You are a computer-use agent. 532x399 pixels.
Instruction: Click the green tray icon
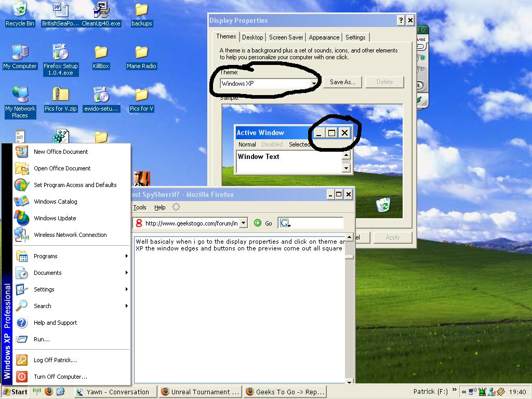pos(482,392)
